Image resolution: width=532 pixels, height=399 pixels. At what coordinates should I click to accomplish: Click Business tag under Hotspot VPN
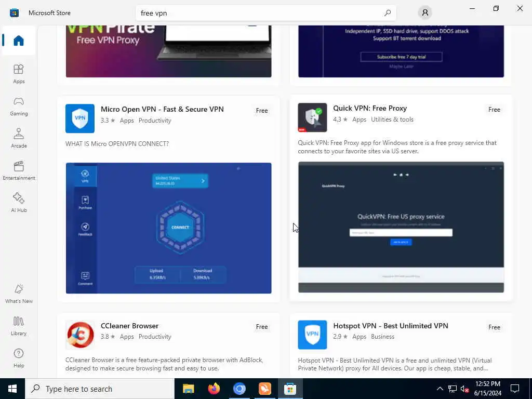pyautogui.click(x=383, y=337)
